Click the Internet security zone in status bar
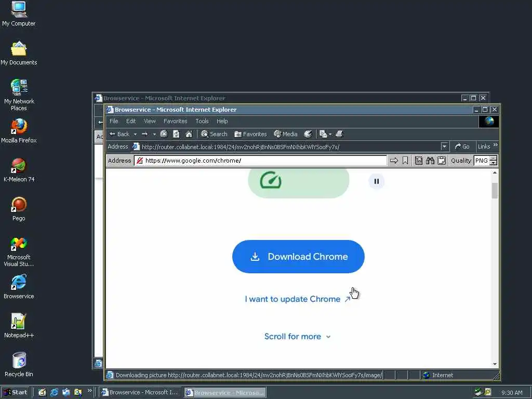The height and width of the screenshot is (399, 532). pos(457,375)
